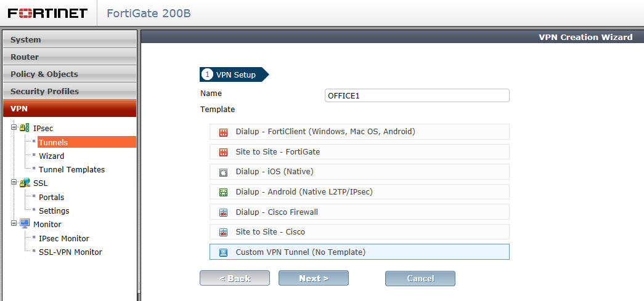Collapse the IPsec tree node
Image resolution: width=644 pixels, height=301 pixels.
pos(14,127)
